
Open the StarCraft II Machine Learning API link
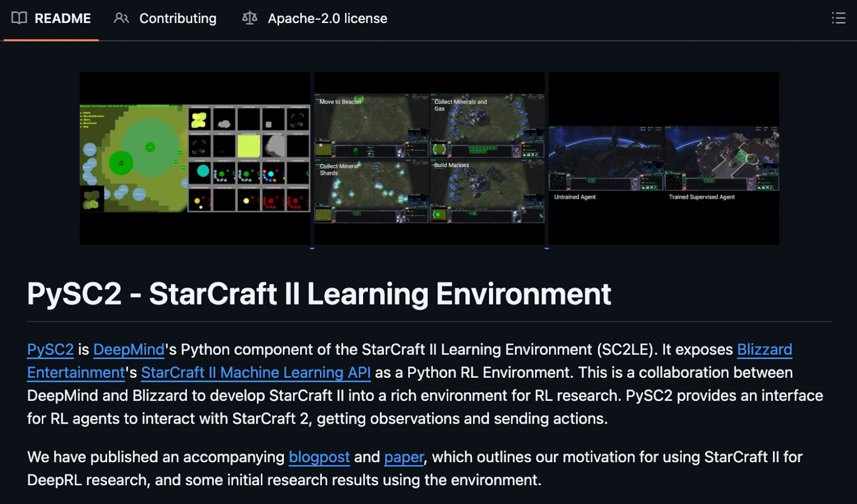(256, 373)
